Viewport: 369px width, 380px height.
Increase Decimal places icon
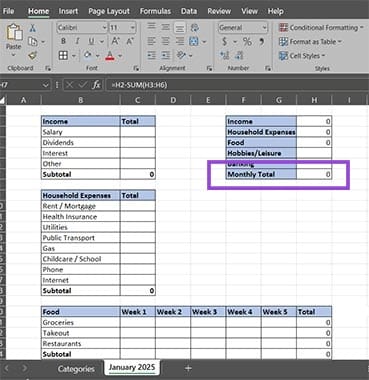tap(224, 55)
